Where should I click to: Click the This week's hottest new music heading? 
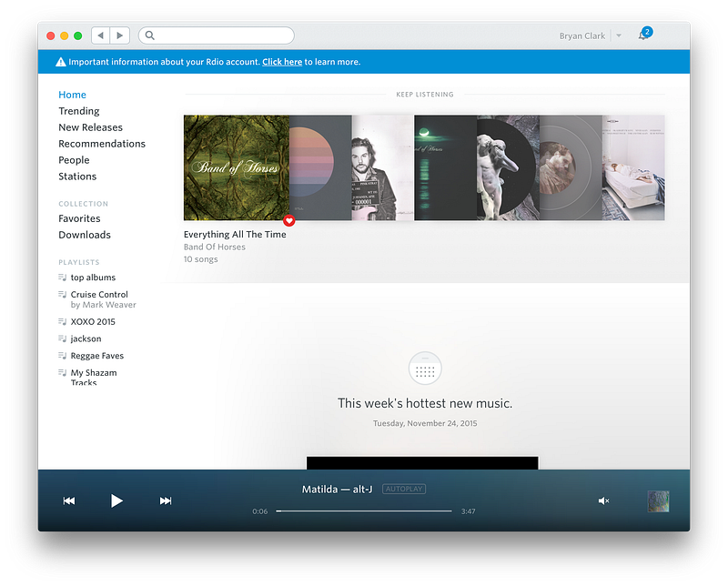click(425, 403)
